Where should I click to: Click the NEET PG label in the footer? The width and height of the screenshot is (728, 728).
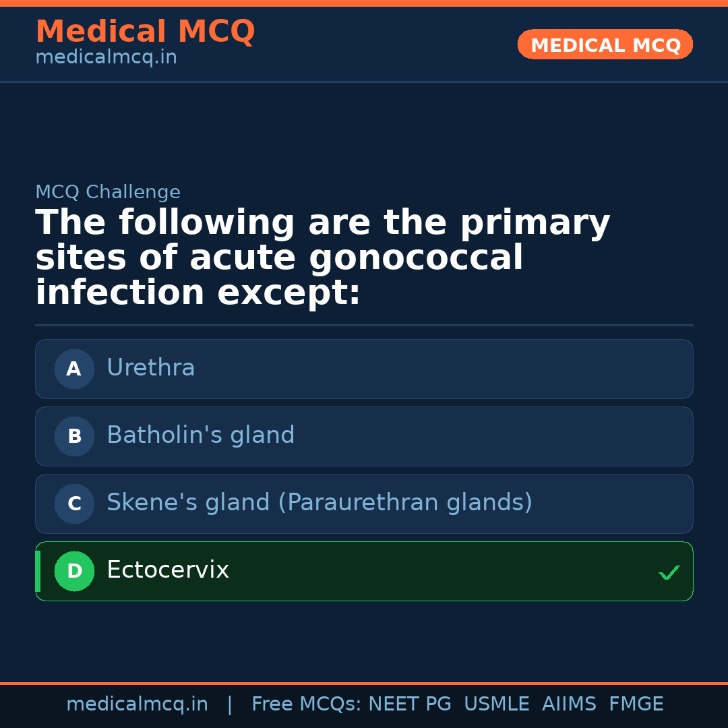pyautogui.click(x=409, y=704)
